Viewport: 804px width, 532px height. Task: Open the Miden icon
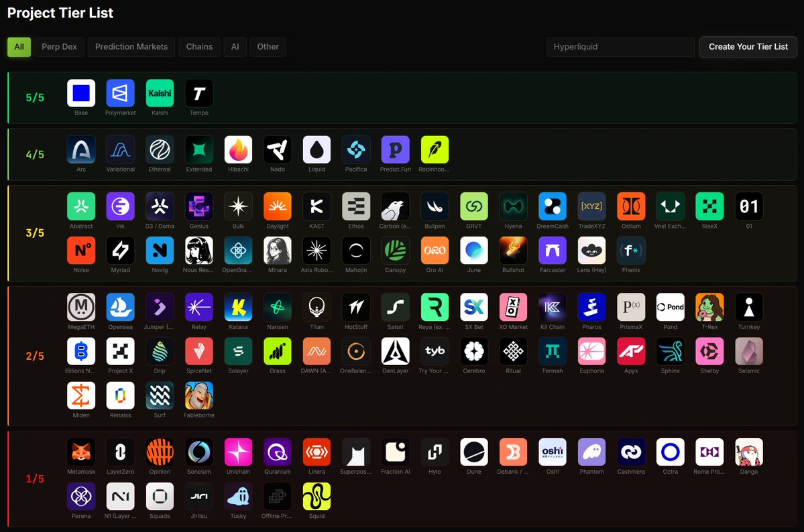pos(81,396)
